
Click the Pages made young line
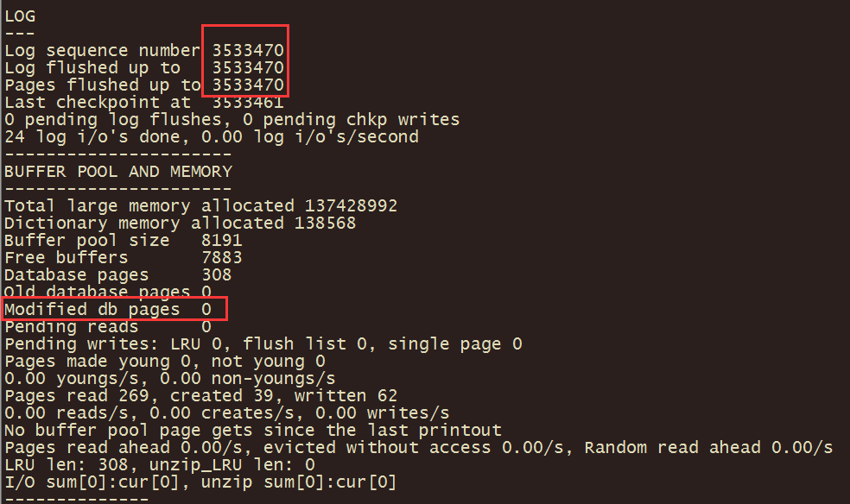tap(165, 362)
